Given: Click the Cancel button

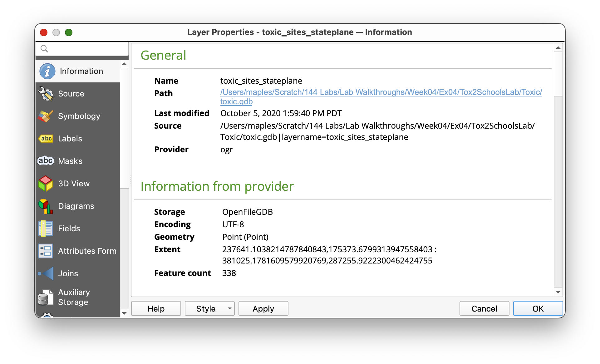Looking at the screenshot, I should point(484,308).
